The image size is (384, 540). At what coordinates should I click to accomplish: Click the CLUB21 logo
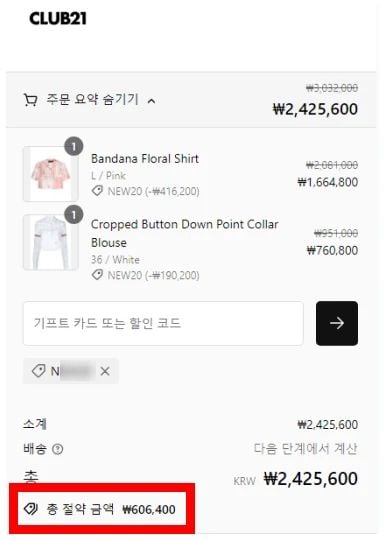pos(58,19)
